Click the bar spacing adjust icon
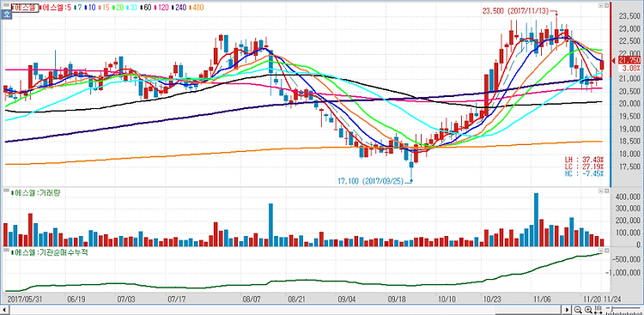Image resolution: width=644 pixels, height=315 pixels. [x=598, y=310]
